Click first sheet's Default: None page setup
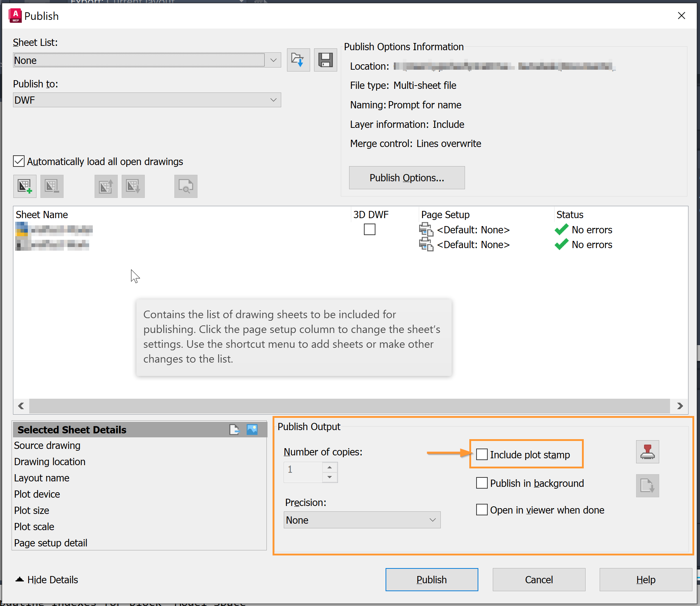700x606 pixels. coord(473,230)
